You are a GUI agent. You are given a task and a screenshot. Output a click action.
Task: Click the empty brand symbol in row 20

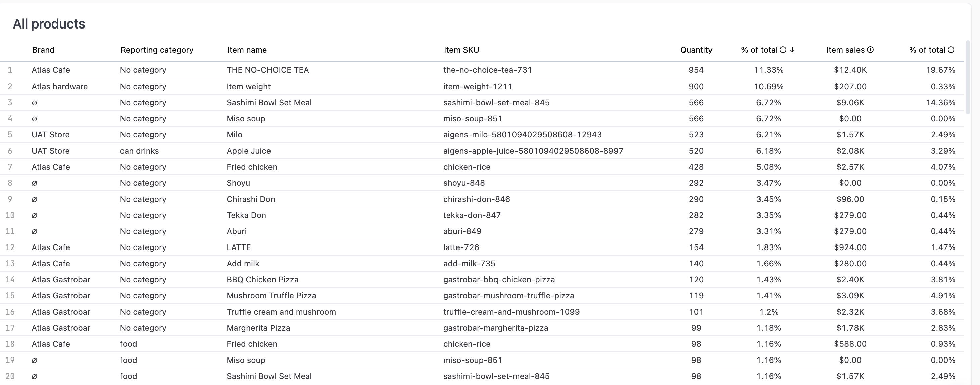(x=34, y=376)
